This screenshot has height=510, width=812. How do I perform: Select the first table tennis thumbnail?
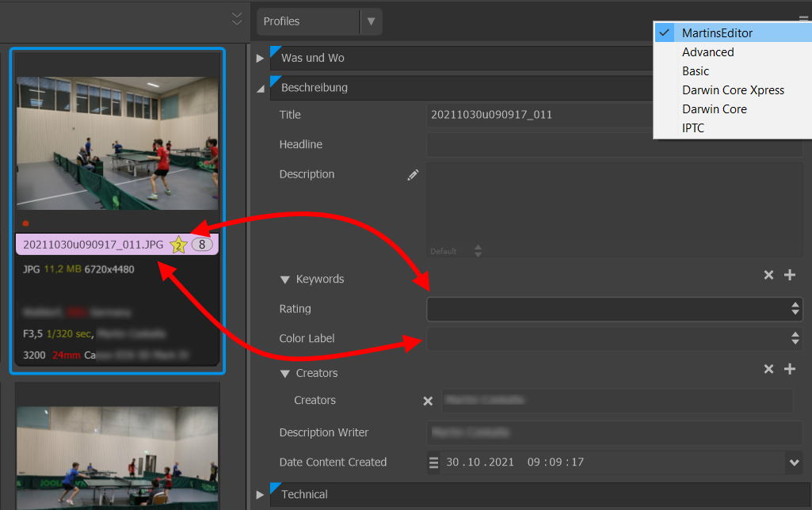click(x=117, y=143)
